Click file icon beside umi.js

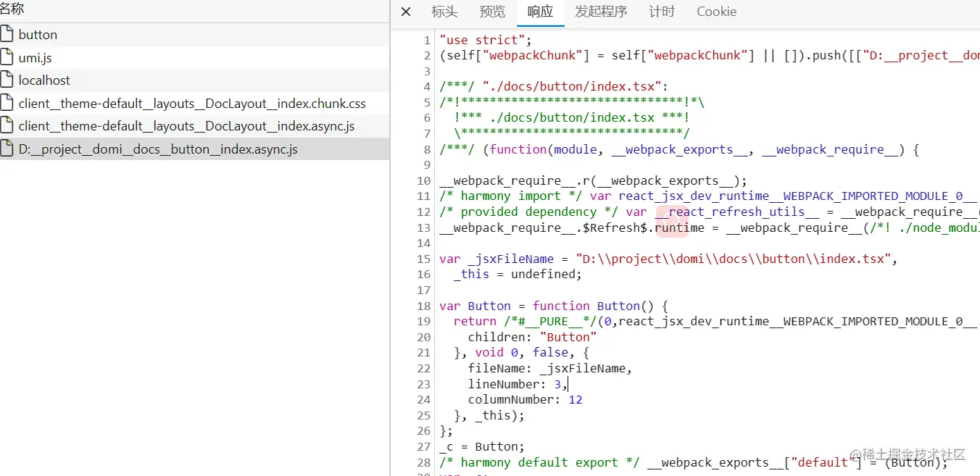click(7, 57)
